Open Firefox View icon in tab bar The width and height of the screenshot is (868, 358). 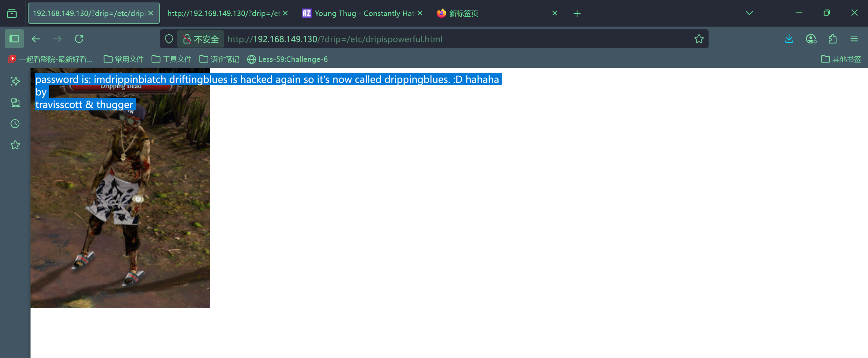coord(12,13)
